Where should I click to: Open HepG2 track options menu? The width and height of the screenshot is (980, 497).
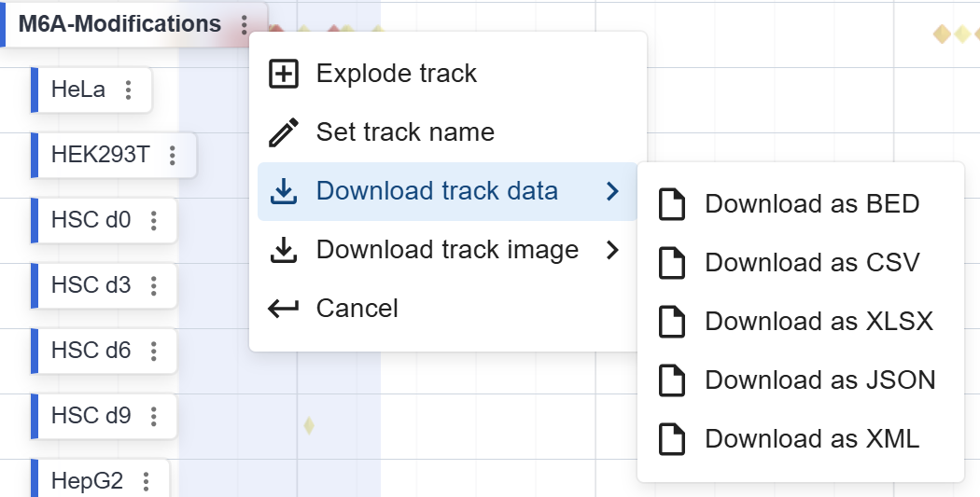[146, 482]
